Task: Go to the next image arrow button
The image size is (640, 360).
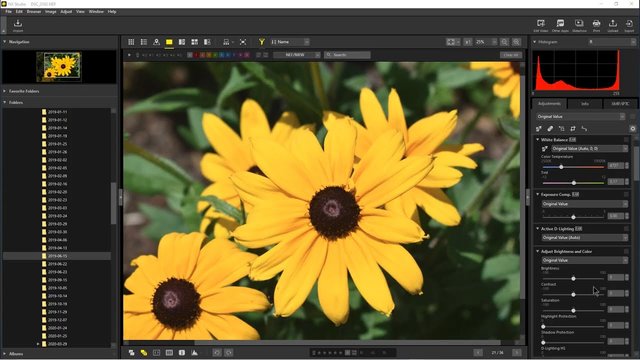Action: 516,353
